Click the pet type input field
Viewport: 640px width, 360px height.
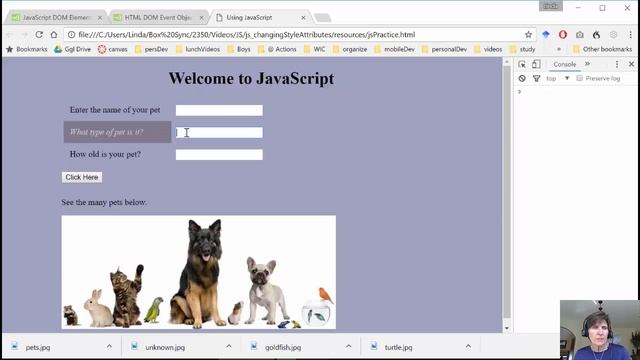pyautogui.click(x=219, y=132)
